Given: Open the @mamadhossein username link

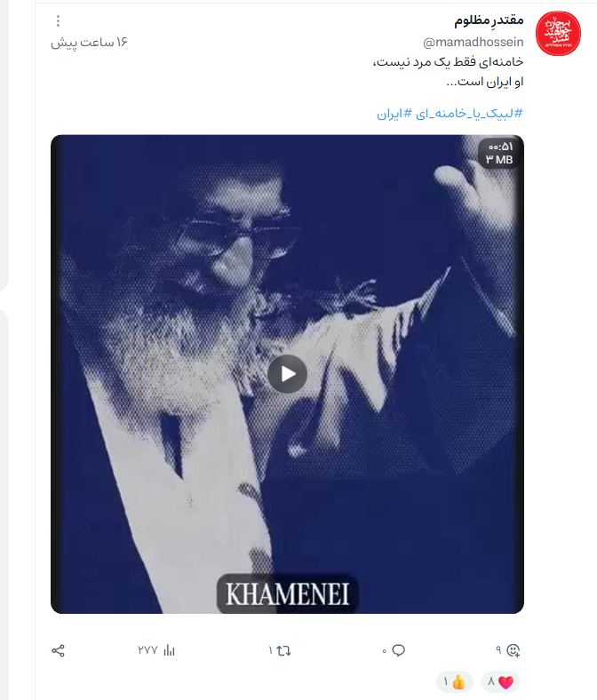Looking at the screenshot, I should [x=473, y=42].
